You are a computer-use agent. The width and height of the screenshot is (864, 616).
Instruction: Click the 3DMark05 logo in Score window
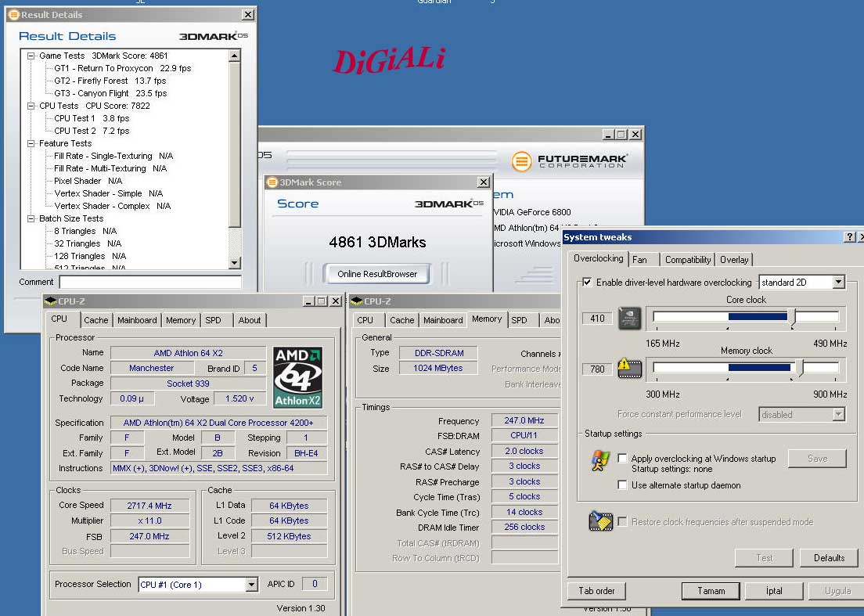449,204
